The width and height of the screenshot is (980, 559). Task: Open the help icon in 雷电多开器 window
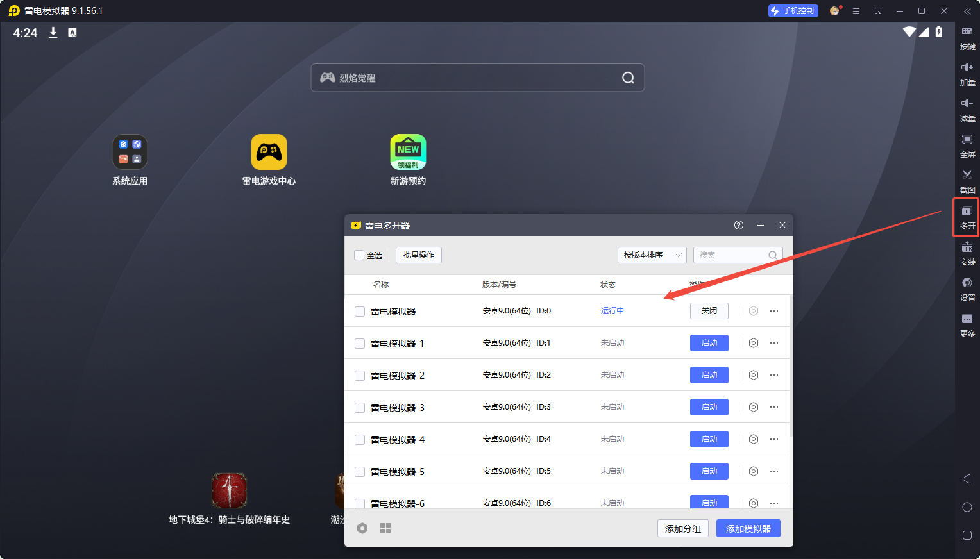pyautogui.click(x=739, y=225)
